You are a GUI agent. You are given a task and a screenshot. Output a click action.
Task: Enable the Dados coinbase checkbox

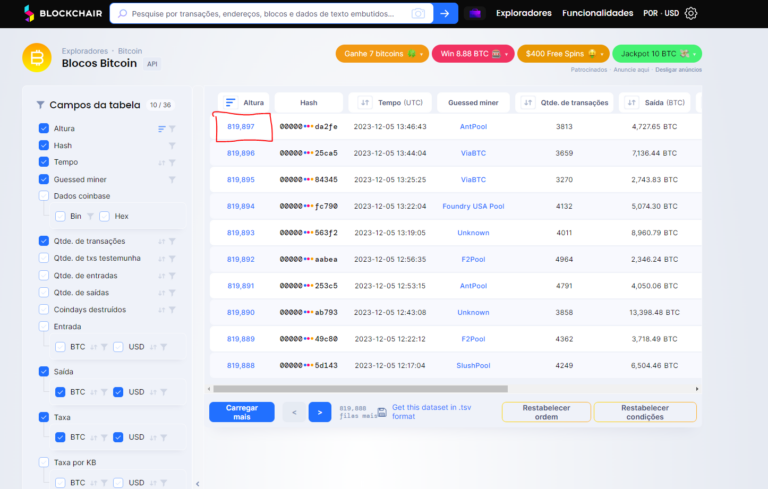coord(44,196)
